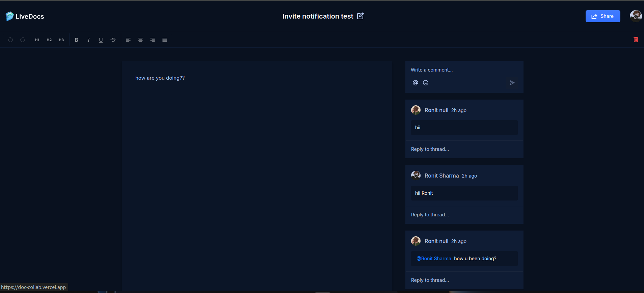Apply Heading 1 formatting
The height and width of the screenshot is (293, 644).
(x=37, y=40)
